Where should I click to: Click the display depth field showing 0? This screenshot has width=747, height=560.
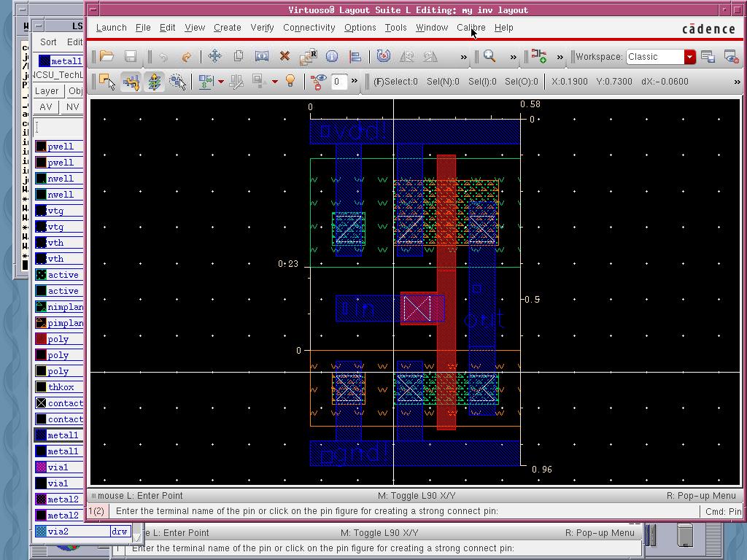pyautogui.click(x=338, y=82)
